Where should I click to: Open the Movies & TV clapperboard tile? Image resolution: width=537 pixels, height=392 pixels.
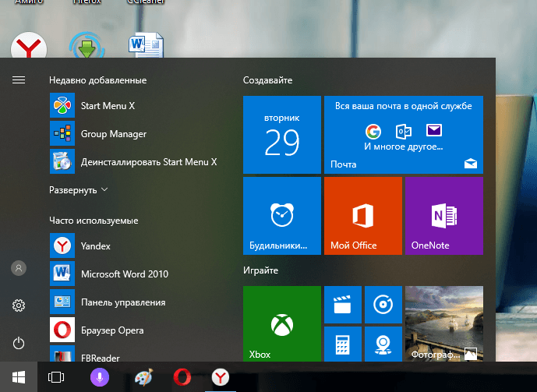tap(341, 304)
